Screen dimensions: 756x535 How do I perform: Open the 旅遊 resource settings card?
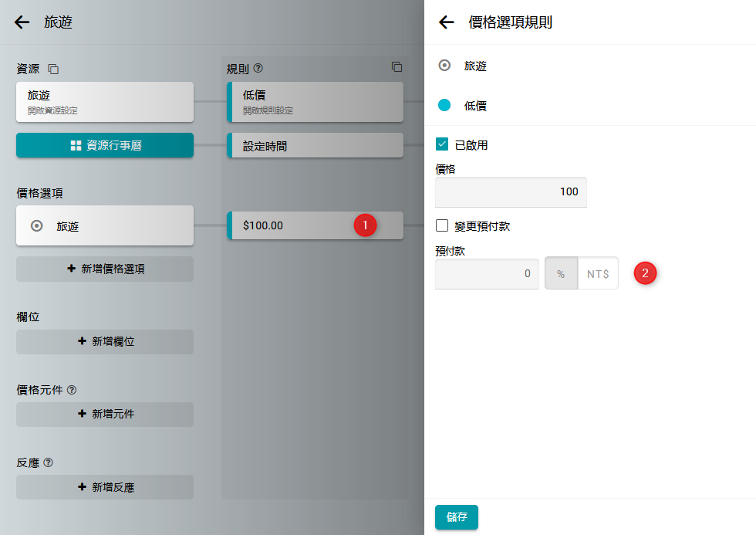(104, 102)
